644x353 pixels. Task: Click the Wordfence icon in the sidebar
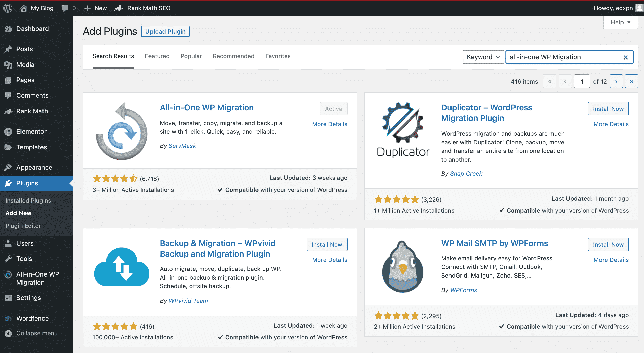click(x=8, y=318)
